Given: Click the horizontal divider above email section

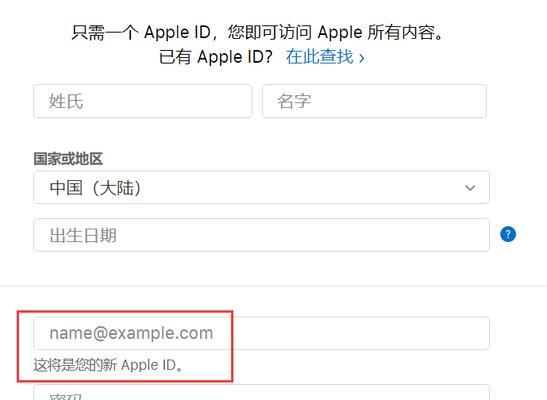Looking at the screenshot, I should [x=274, y=286].
